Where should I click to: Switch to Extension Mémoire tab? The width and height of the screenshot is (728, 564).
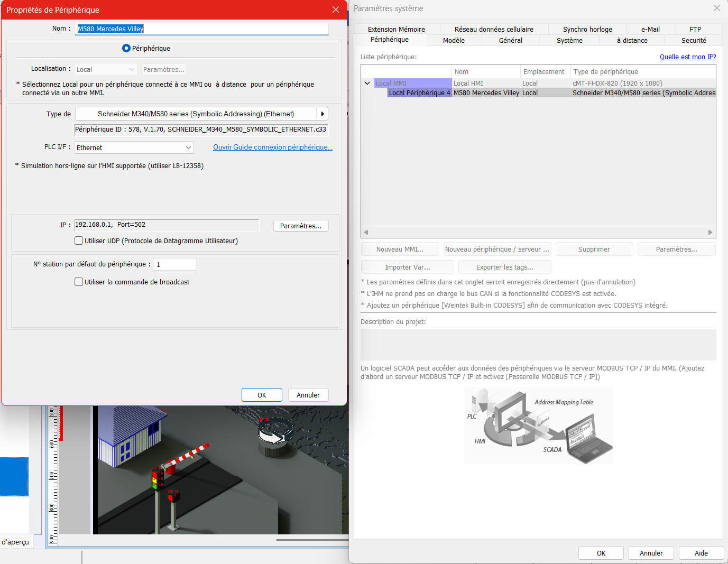coord(396,30)
